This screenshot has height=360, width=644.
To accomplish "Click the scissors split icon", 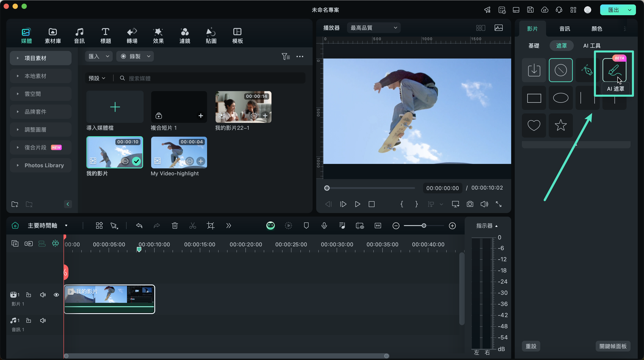I will click(193, 226).
